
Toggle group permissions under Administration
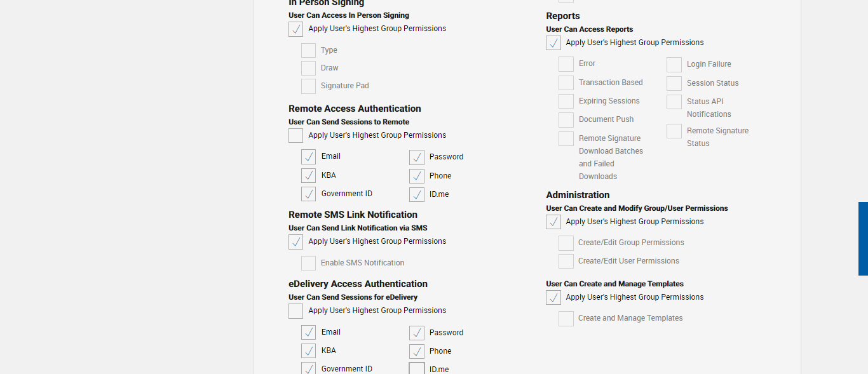tap(553, 222)
